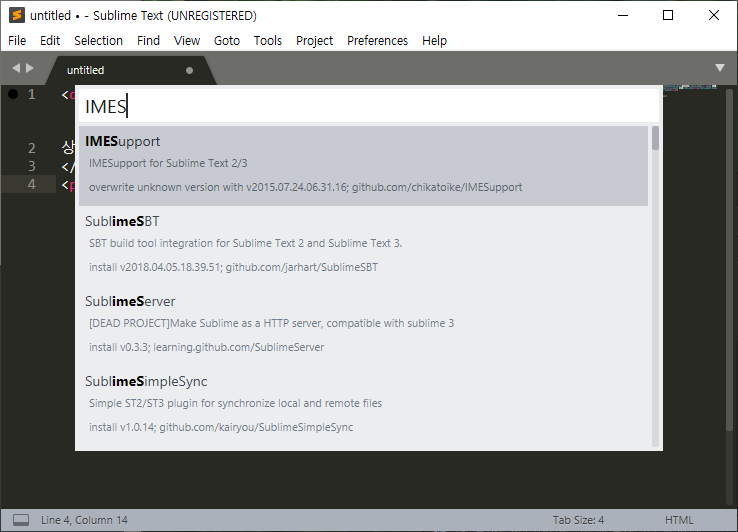Image resolution: width=738 pixels, height=532 pixels.
Task: Click the package list scrollbar thumb
Action: point(655,138)
